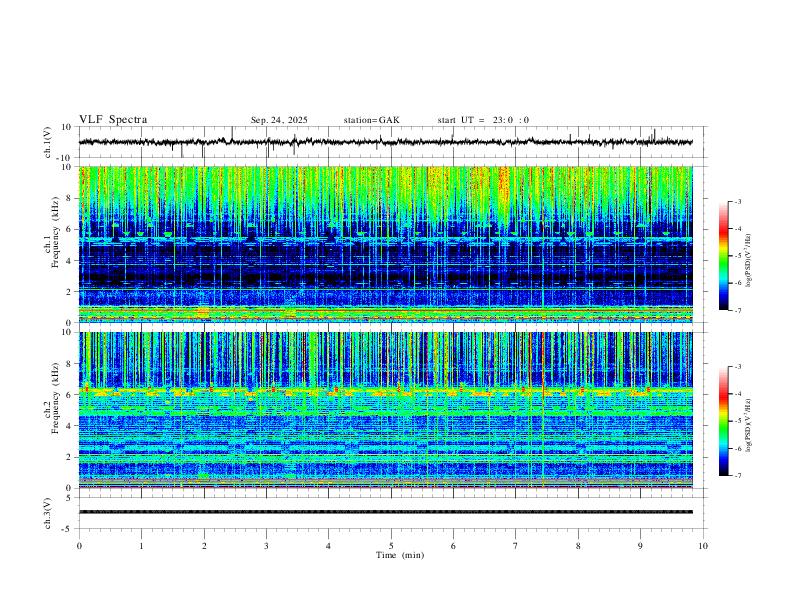792x612 pixels.
Task: Click the "4" tick on ch.2 frequency axis
Action: click(70, 426)
